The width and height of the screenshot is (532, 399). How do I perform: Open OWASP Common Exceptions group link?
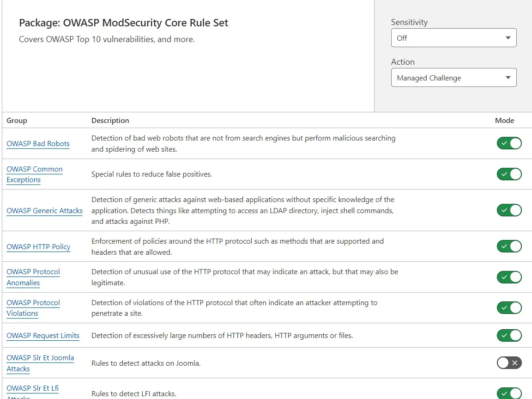pos(34,174)
